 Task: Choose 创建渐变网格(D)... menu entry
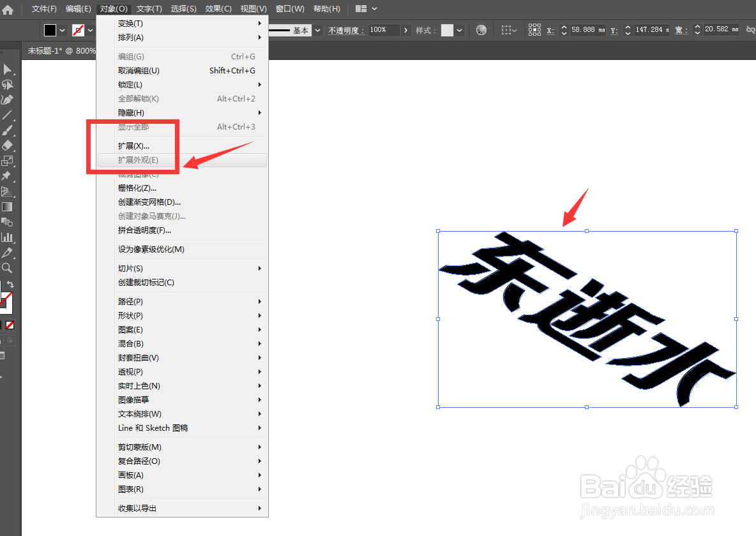tap(182, 202)
